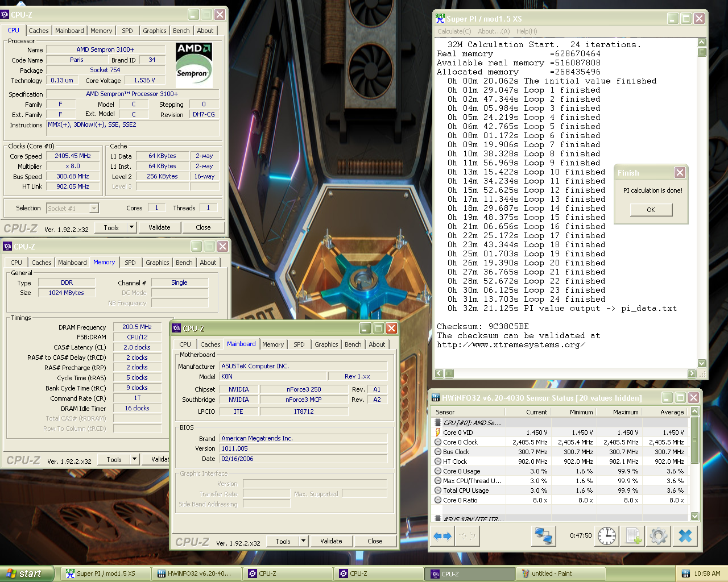Click HWiNFO sensor list scroll up arrow
Screen dimensions: 728x582
coord(695,411)
